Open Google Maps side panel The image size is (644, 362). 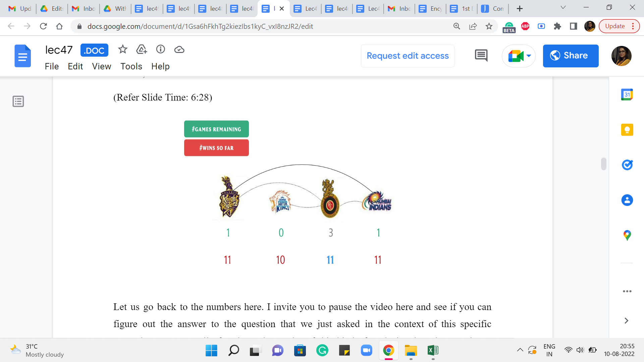coord(627,235)
